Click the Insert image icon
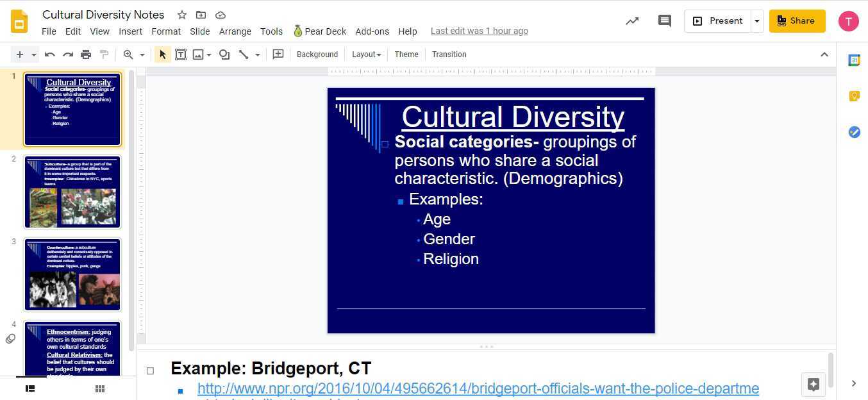Screen dimensions: 868x400 199,54
